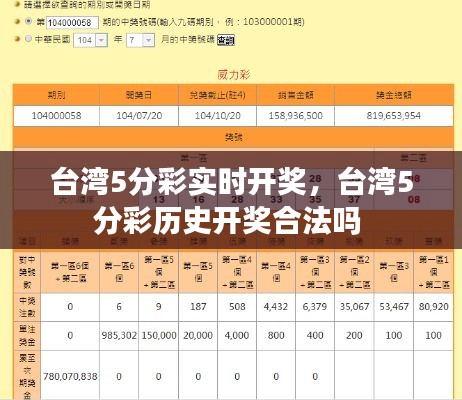
Task: Click the 單注獎金 row label
Action: click(x=27, y=336)
